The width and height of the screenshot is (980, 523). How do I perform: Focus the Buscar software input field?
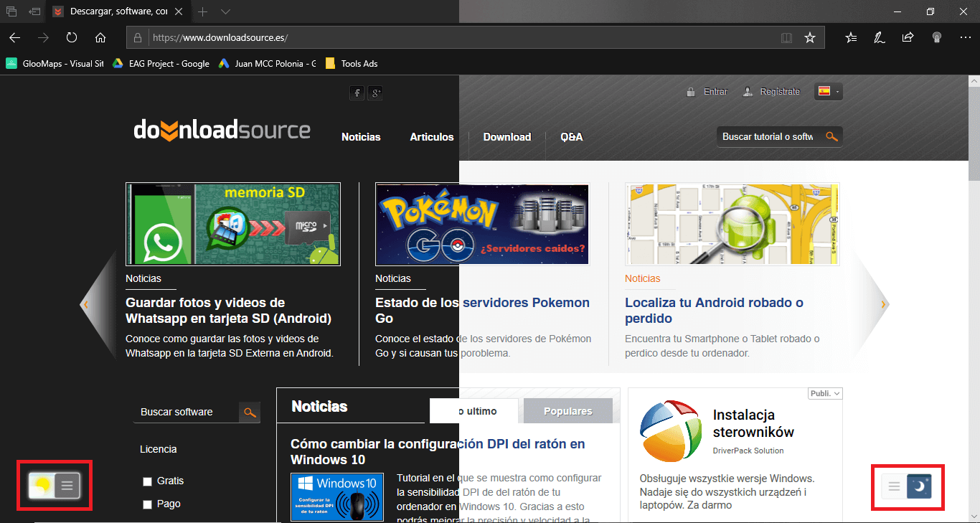click(186, 412)
